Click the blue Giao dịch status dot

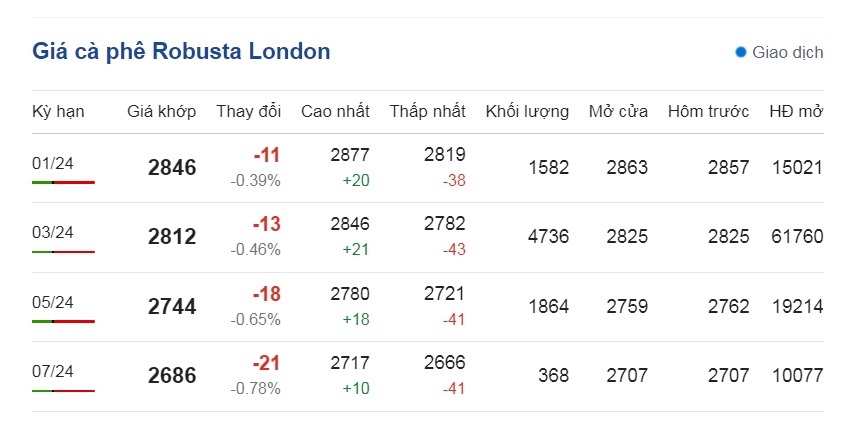[741, 53]
